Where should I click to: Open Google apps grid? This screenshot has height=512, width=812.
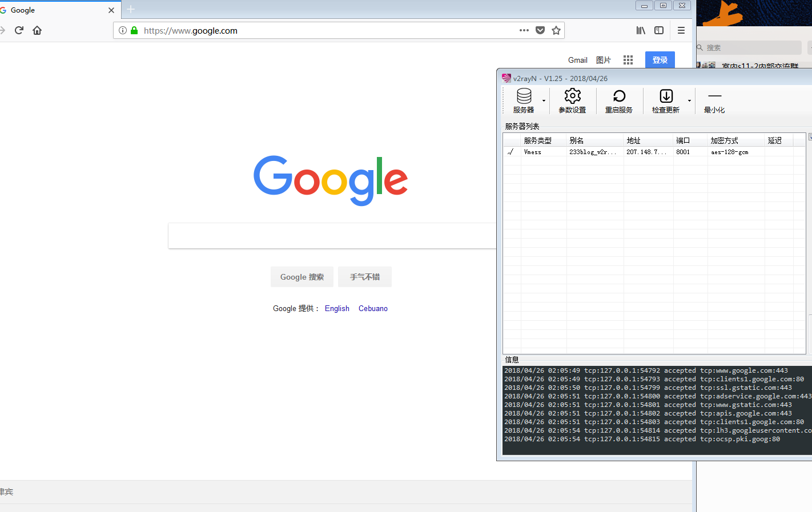pos(628,60)
